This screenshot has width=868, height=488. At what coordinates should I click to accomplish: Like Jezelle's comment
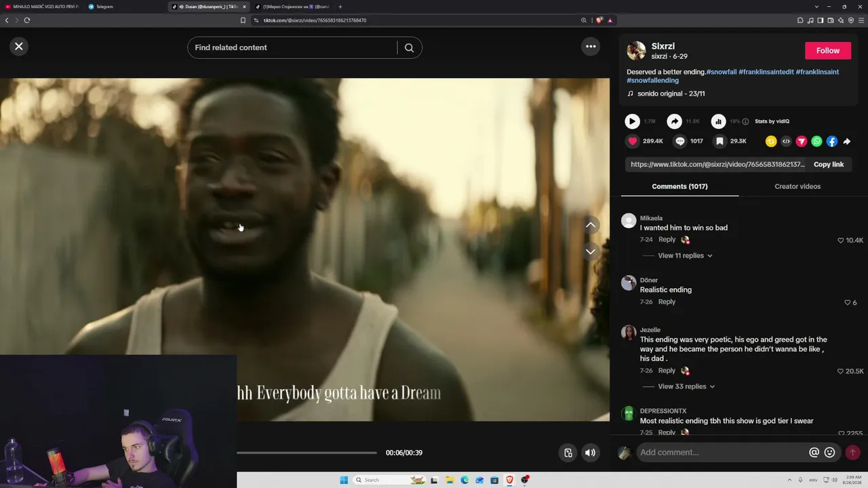(840, 371)
